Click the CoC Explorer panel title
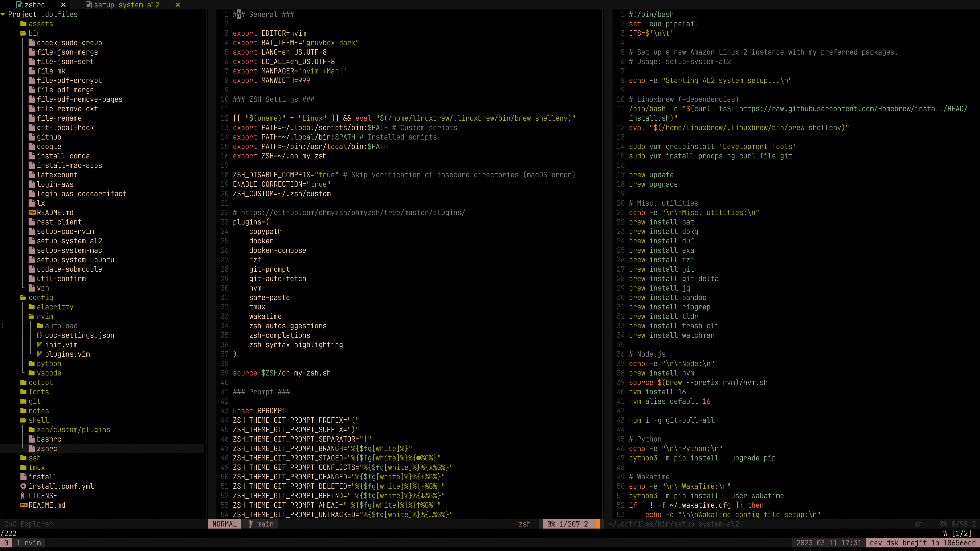This screenshot has width=980, height=551. (x=29, y=524)
